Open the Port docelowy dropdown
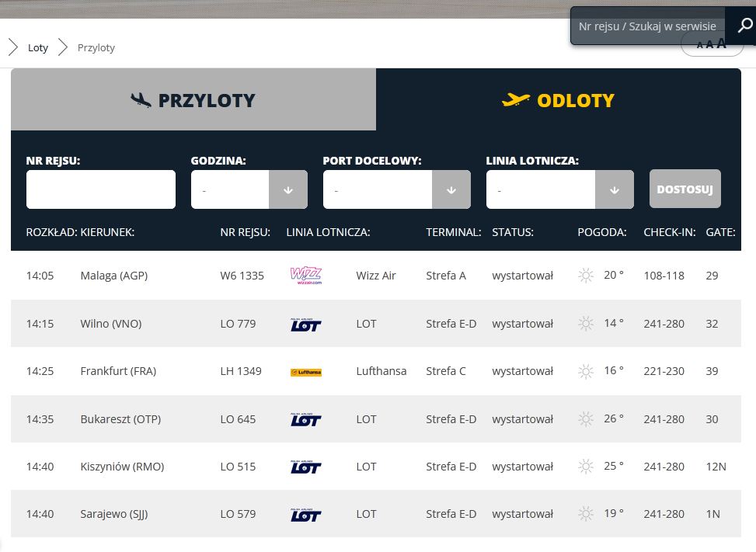The height and width of the screenshot is (552, 756). (x=451, y=189)
